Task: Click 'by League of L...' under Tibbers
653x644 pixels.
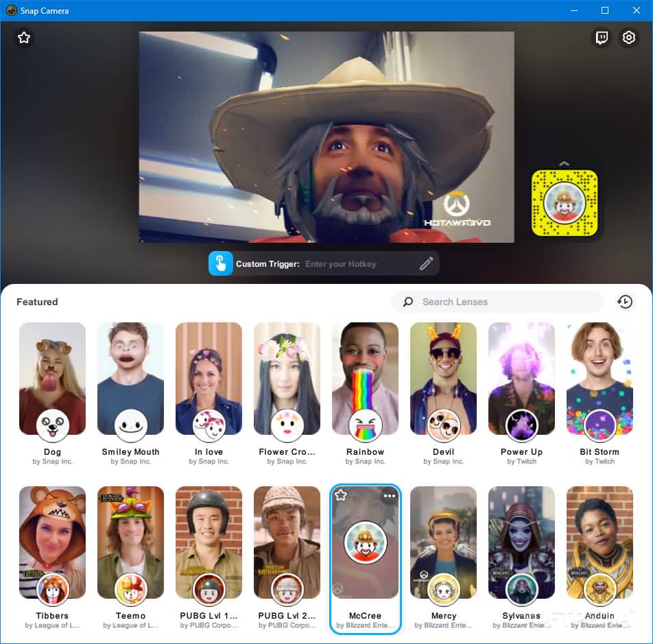Action: (52, 625)
